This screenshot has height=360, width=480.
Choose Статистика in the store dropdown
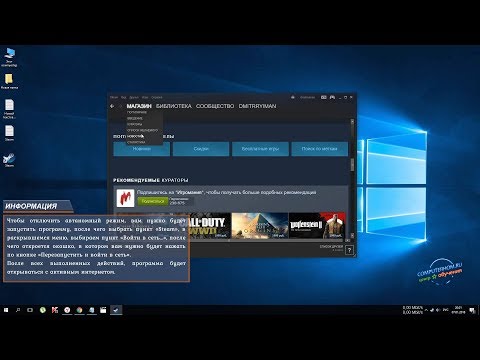(136, 142)
